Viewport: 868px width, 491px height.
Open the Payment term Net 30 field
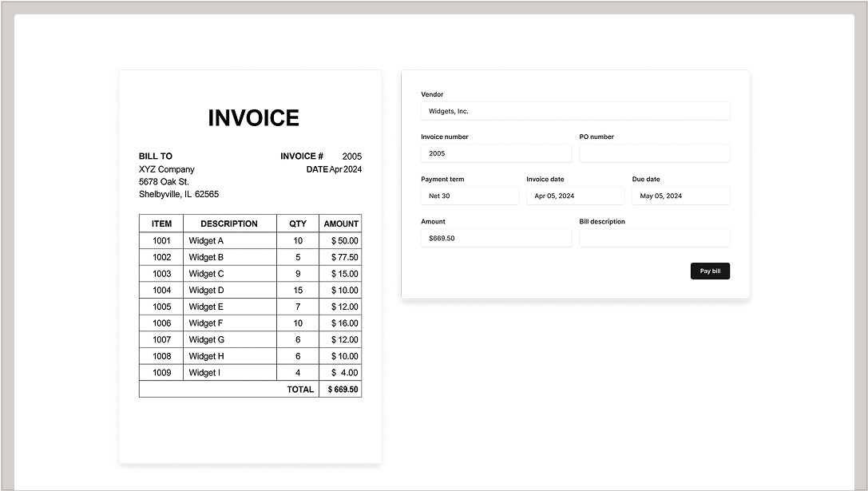(x=470, y=196)
